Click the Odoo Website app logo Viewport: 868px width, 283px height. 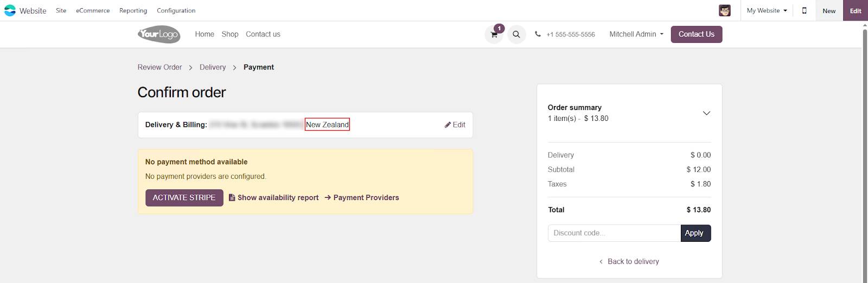[10, 10]
